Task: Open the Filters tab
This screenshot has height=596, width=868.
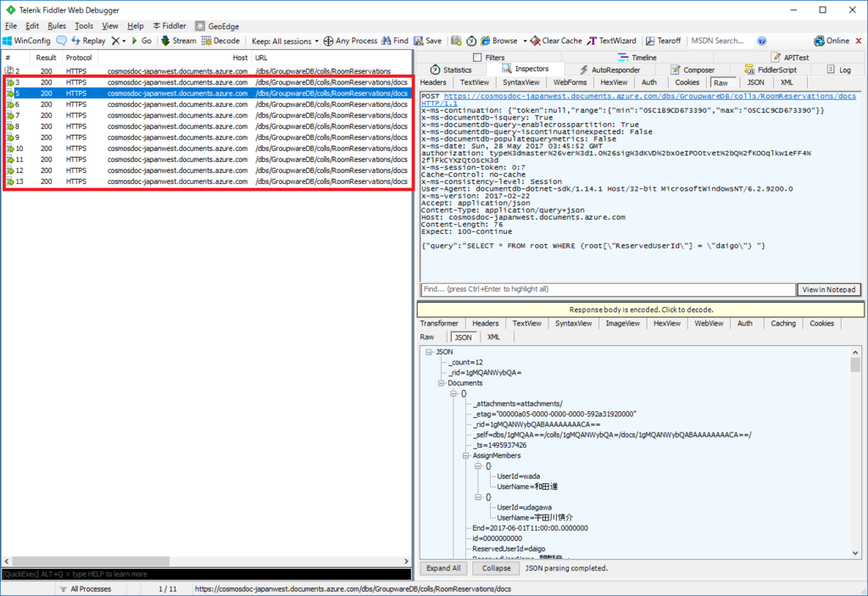Action: [x=489, y=57]
